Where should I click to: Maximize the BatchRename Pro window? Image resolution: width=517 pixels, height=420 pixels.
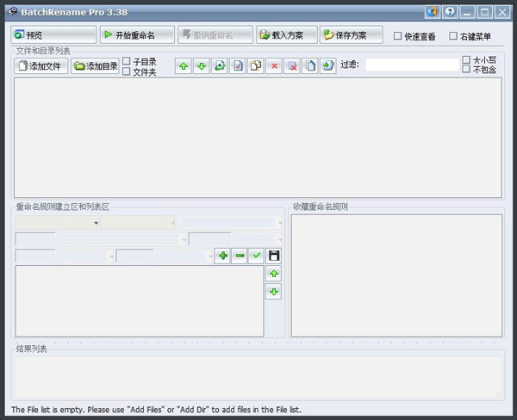coord(484,12)
